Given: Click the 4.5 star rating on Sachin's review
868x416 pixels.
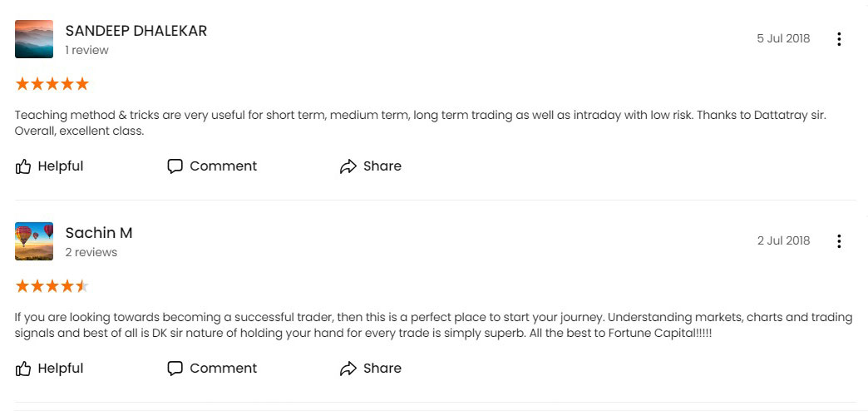Looking at the screenshot, I should click(x=52, y=286).
